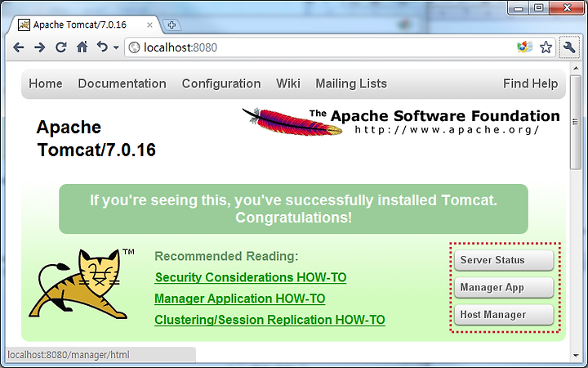Expand the undo button dropdown arrow
This screenshot has height=368, width=588.
coord(116,47)
